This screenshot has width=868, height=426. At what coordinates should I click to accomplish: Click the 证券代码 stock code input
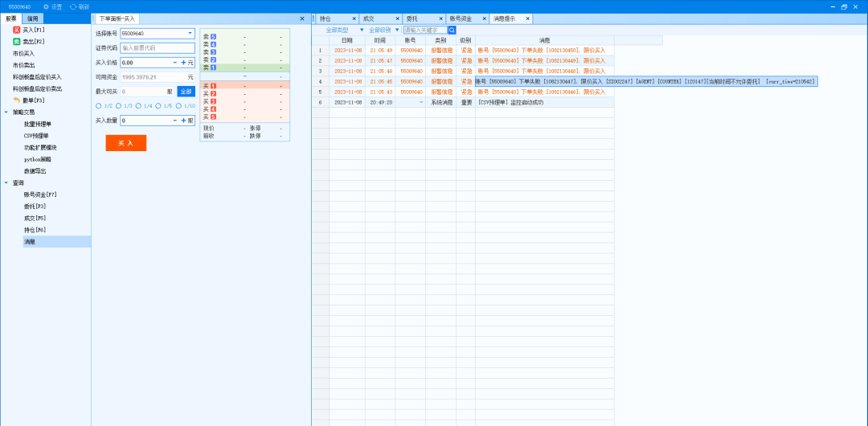click(157, 48)
